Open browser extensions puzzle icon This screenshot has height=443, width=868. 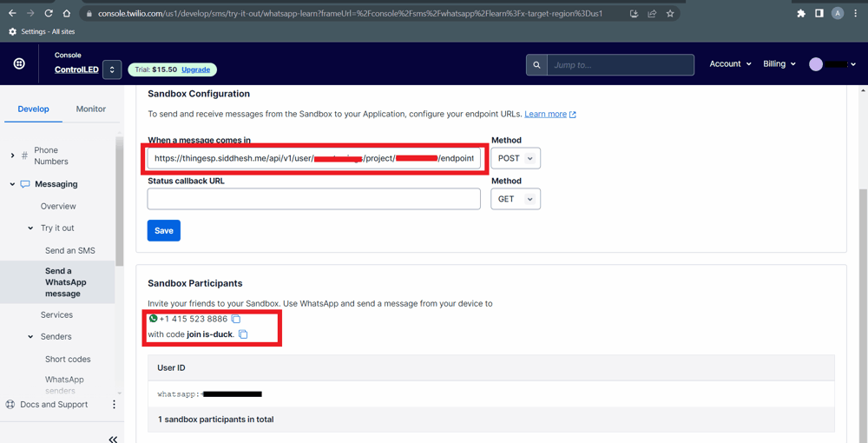point(800,14)
